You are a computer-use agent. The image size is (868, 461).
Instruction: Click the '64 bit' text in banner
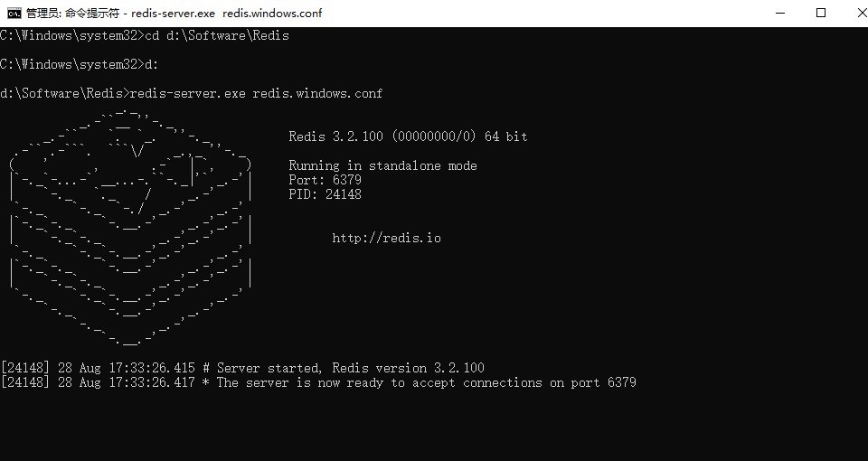(x=506, y=136)
